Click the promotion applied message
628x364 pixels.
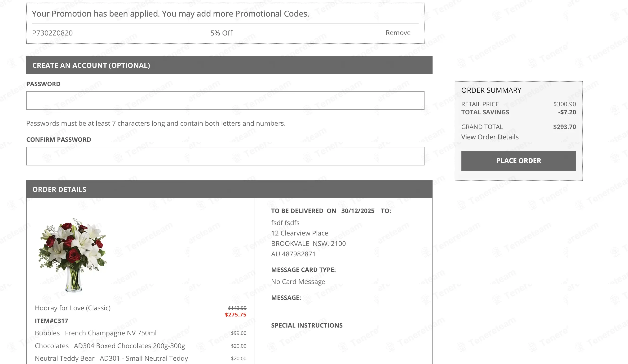(170, 14)
